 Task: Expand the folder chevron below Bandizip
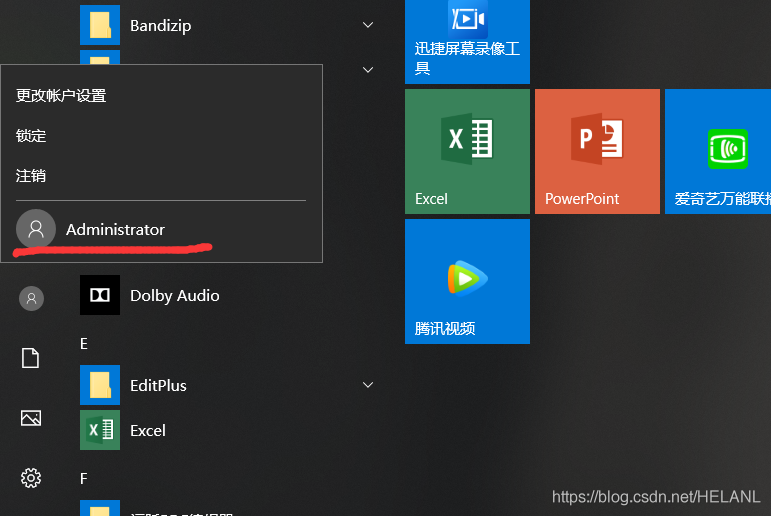(x=368, y=70)
